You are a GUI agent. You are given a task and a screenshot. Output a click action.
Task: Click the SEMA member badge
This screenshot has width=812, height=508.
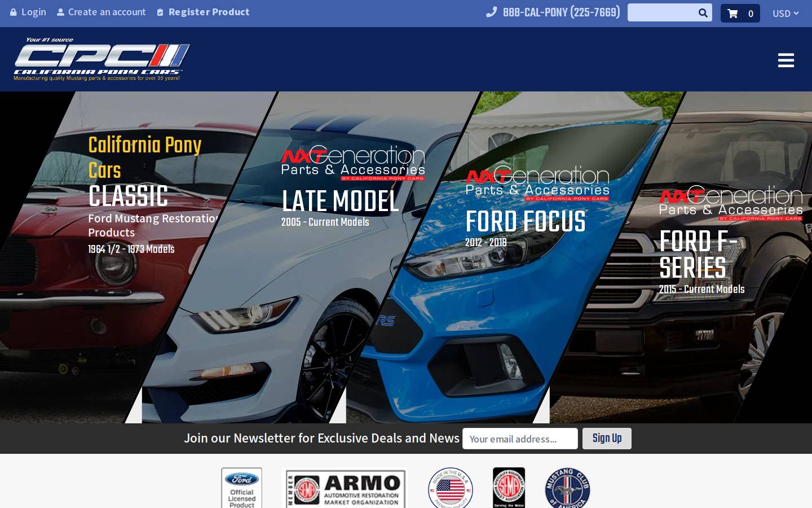tap(509, 488)
